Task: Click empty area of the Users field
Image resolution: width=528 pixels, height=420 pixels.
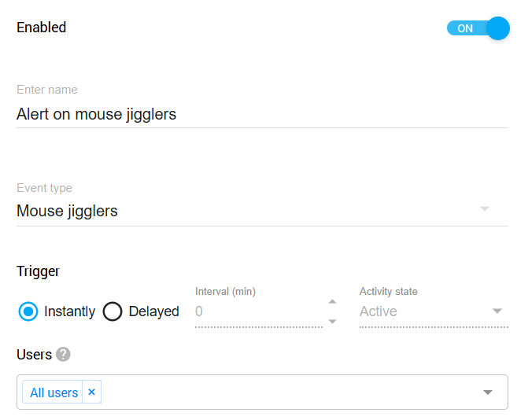Action: click(283, 392)
